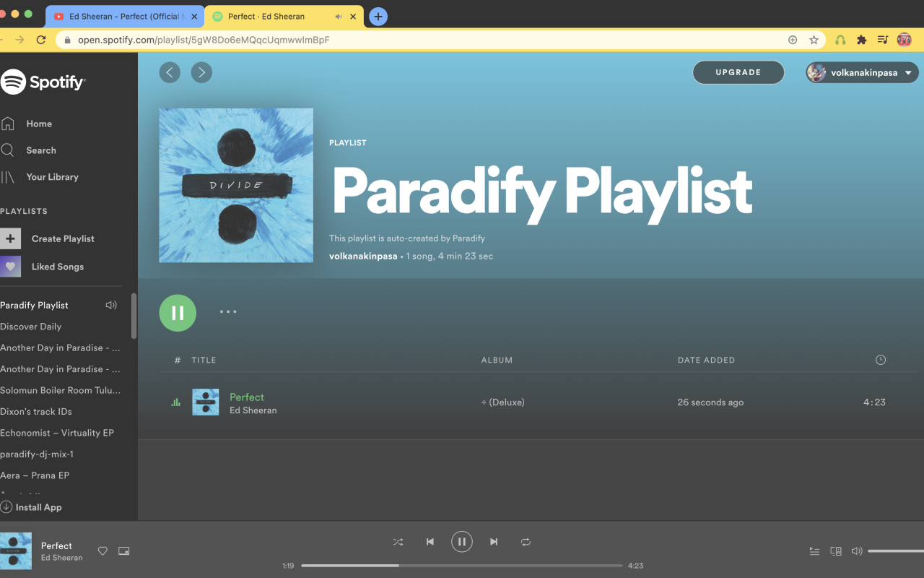
Task: Adjust the volume slider
Action: pyautogui.click(x=896, y=551)
